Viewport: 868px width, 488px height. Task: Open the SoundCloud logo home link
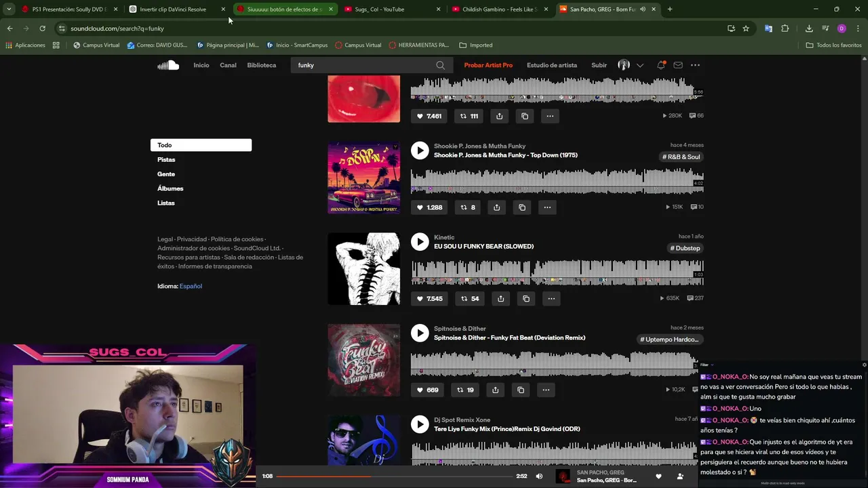coord(168,65)
